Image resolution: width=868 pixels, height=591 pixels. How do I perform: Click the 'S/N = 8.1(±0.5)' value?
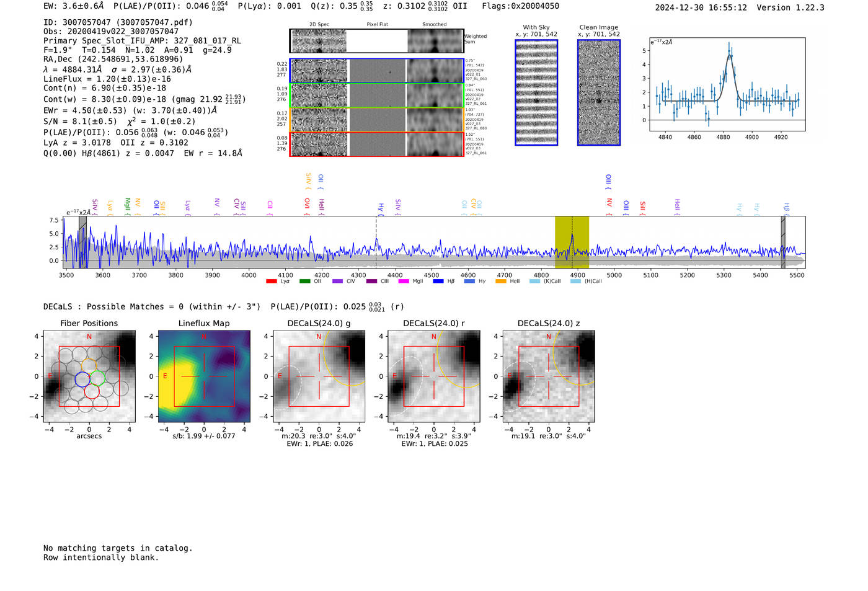[x=80, y=122]
